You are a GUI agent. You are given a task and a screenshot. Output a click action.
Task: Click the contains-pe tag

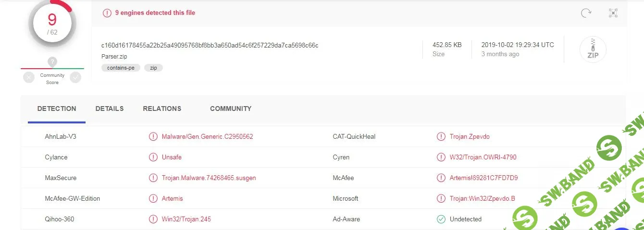[121, 68]
